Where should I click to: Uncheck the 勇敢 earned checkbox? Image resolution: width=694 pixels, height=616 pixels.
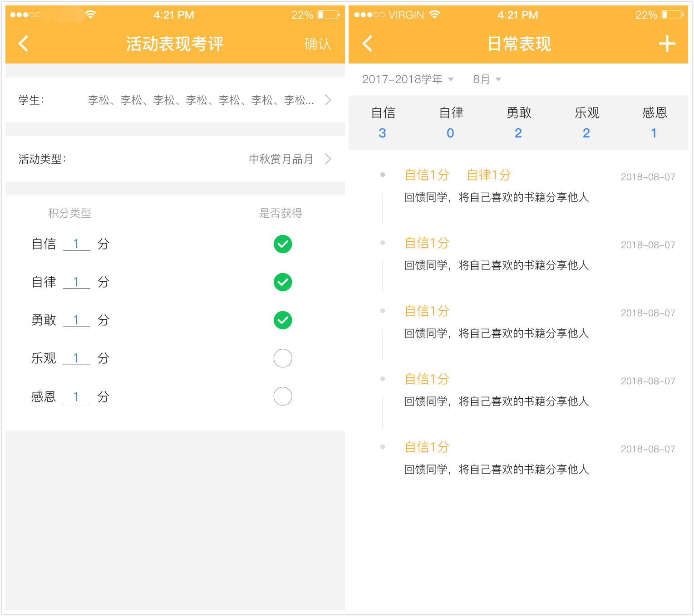tap(283, 320)
